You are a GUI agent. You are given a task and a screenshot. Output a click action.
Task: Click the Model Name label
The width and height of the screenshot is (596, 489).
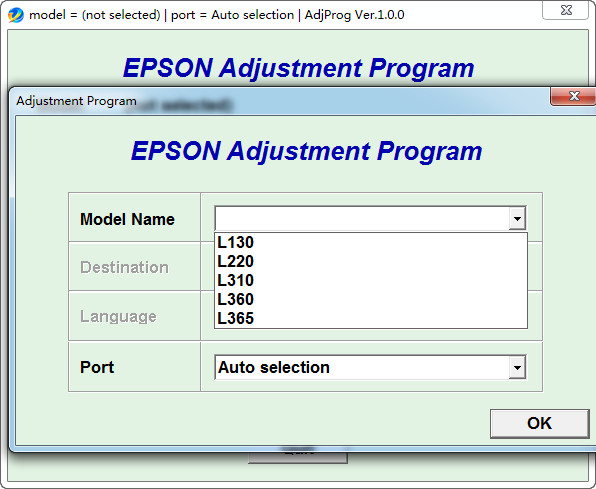(x=127, y=219)
